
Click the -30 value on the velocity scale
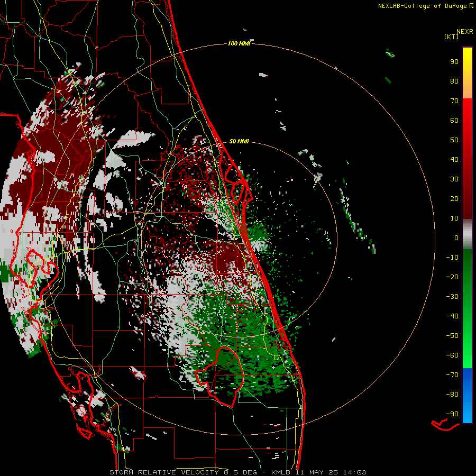click(x=452, y=297)
